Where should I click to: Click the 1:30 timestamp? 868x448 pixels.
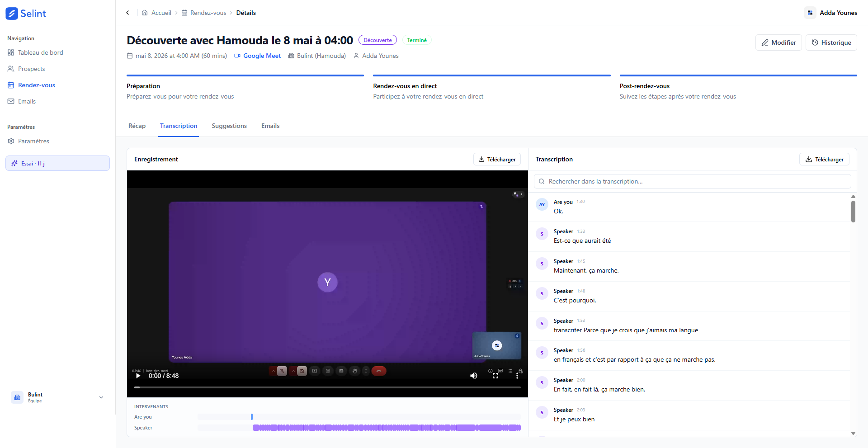click(581, 202)
